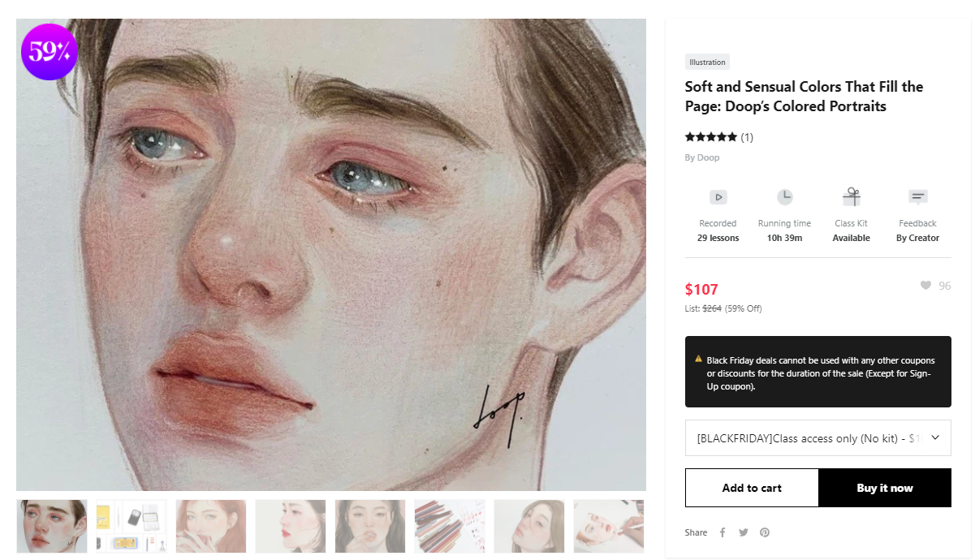Viewport: 975px width, 560px height.
Task: Select the red-haired portrait thumbnail
Action: pyautogui.click(x=210, y=527)
